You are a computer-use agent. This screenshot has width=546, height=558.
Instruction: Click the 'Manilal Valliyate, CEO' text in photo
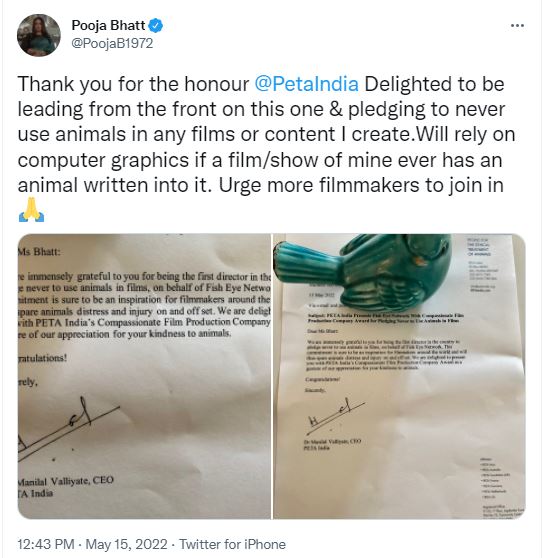(x=65, y=481)
